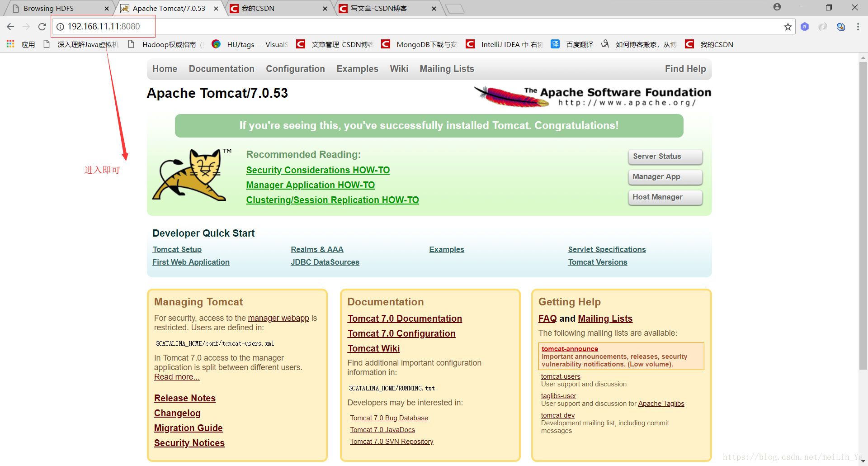Click the Host Manager button
The width and height of the screenshot is (868, 466).
click(665, 197)
